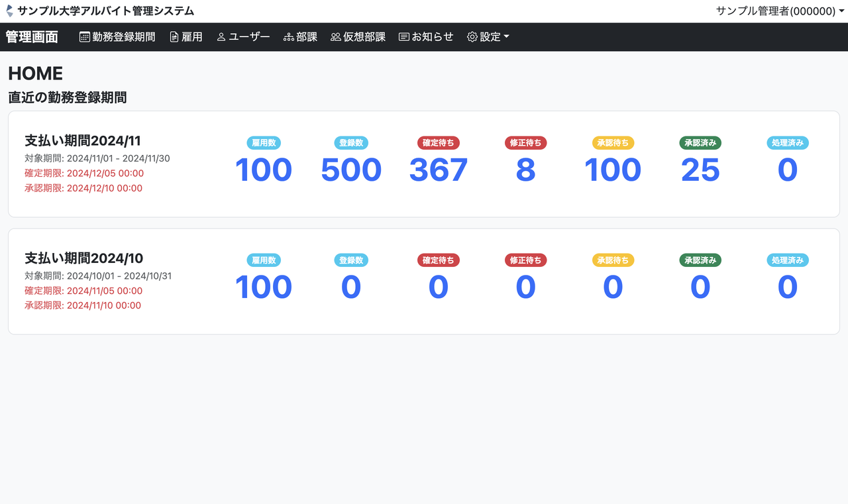Click 承認待ち badge in the 2024/11 card

point(613,142)
